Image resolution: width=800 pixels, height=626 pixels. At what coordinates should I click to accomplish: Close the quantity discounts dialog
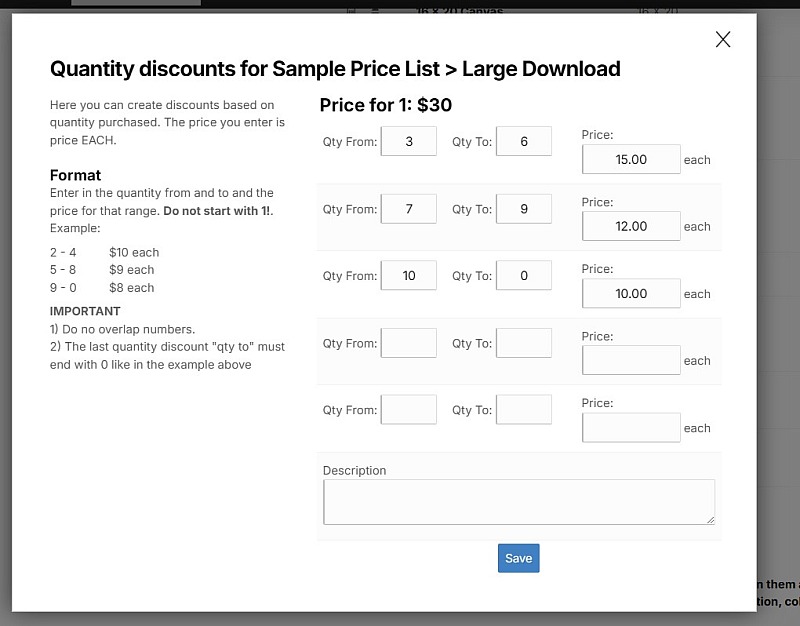pos(723,39)
